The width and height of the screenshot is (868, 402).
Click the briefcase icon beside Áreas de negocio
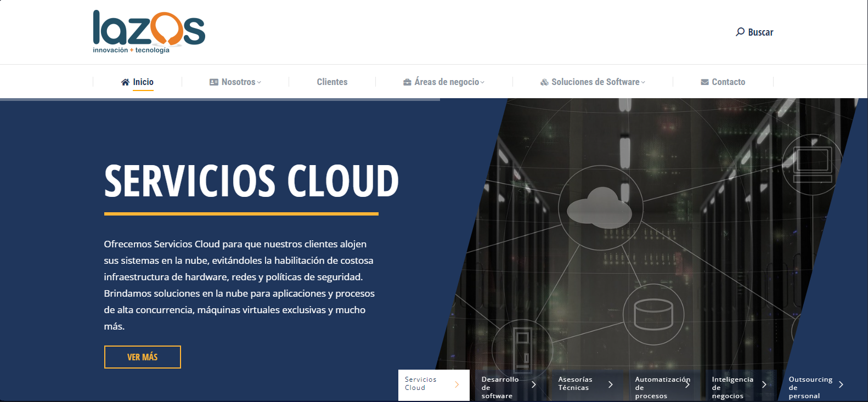[x=407, y=82]
